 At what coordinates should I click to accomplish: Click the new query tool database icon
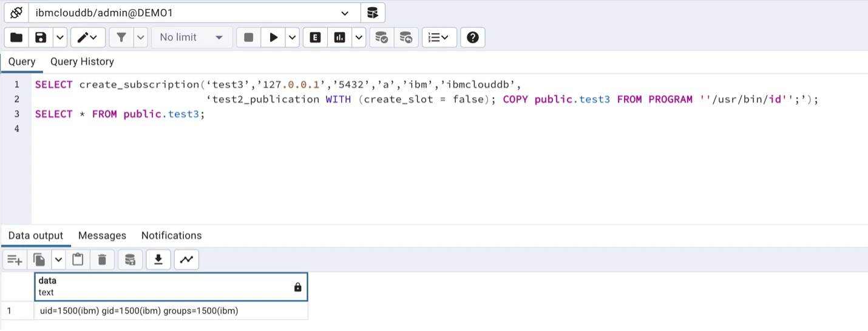[373, 13]
